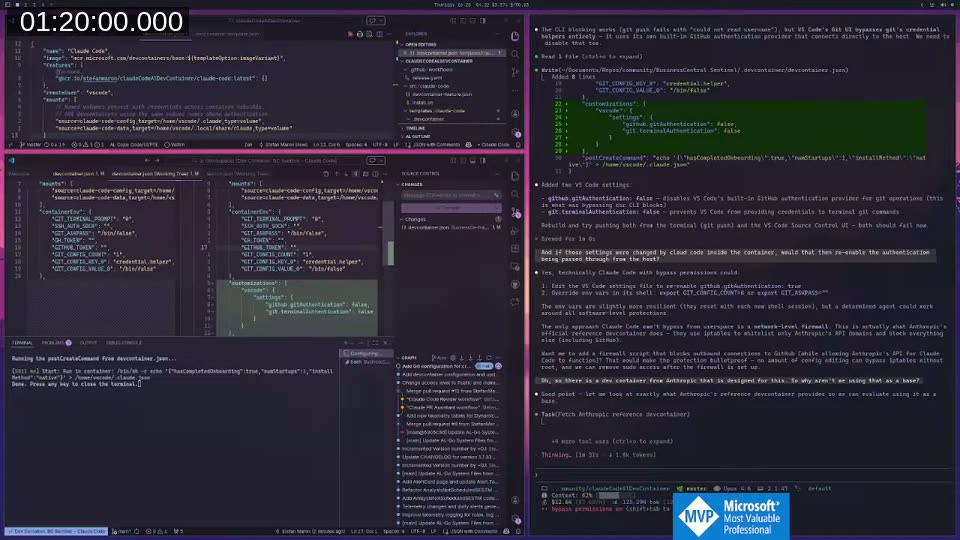This screenshot has width=960, height=540.
Task: Synchronize changes next to main* branch
Action: (137, 531)
